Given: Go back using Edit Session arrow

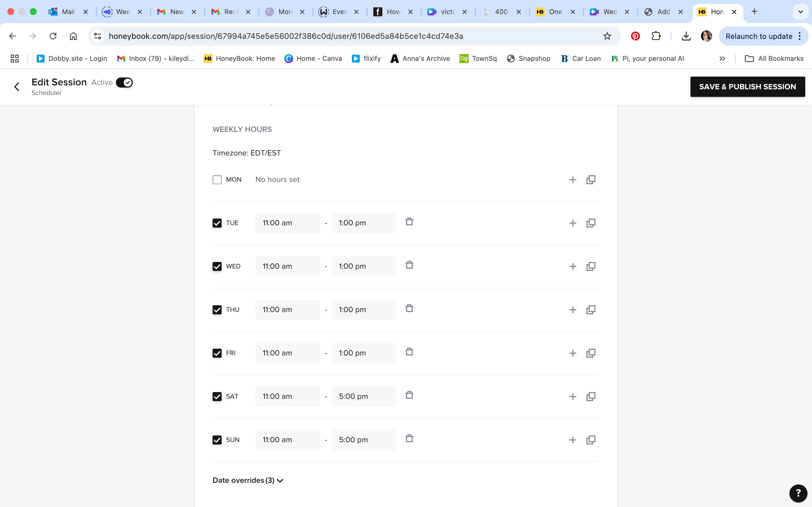Looking at the screenshot, I should 17,87.
